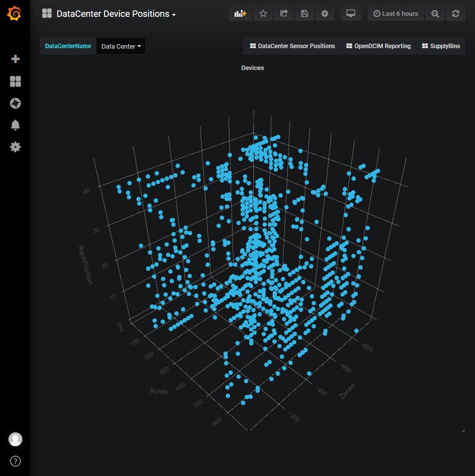
Task: Open the Explore compass icon
Action: 15,103
